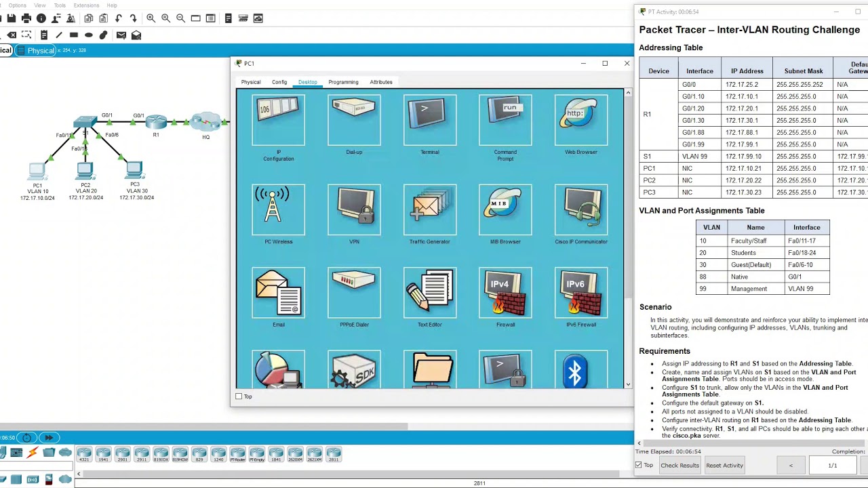
Task: Open the Extensions menu
Action: click(x=86, y=5)
